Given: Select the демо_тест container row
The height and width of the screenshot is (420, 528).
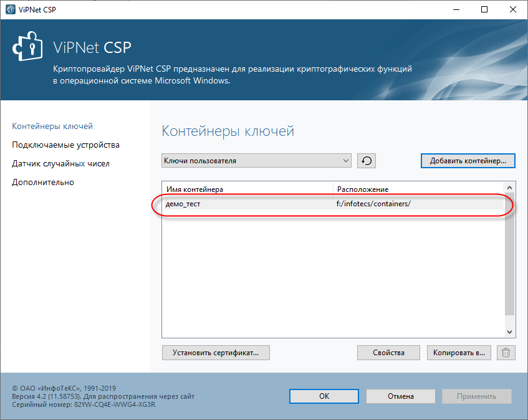Looking at the screenshot, I should tap(333, 204).
